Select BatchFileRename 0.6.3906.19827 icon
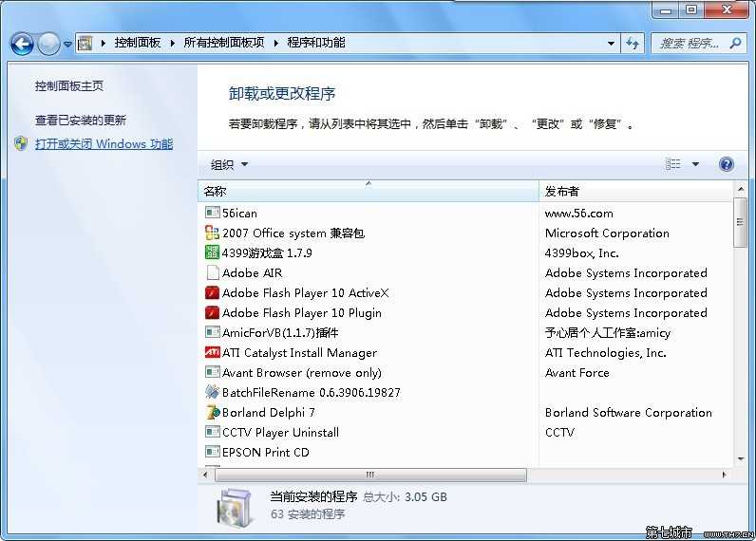This screenshot has height=541, width=756. point(212,392)
